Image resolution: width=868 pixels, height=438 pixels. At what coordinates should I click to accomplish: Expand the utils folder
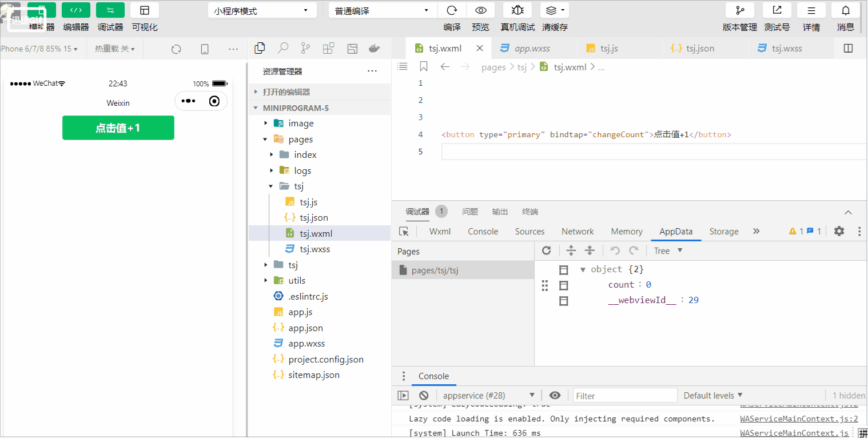pos(320,281)
